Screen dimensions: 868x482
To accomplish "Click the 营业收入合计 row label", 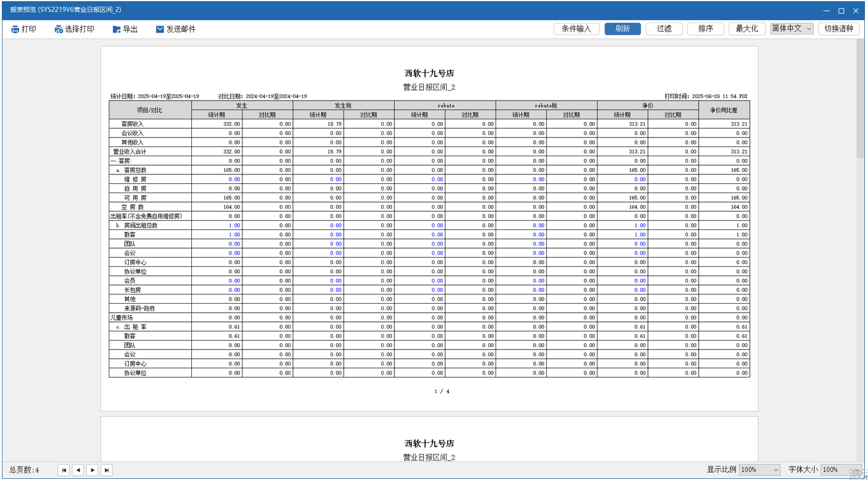I will click(x=129, y=152).
